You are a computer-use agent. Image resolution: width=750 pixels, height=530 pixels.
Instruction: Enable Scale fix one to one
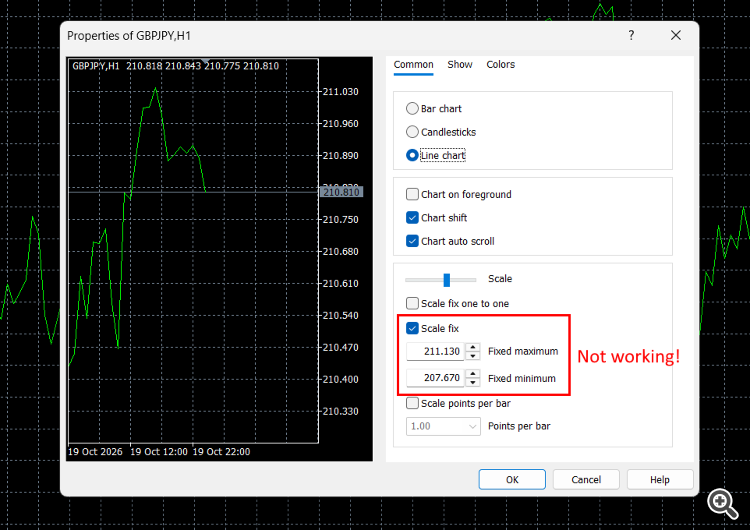point(412,303)
